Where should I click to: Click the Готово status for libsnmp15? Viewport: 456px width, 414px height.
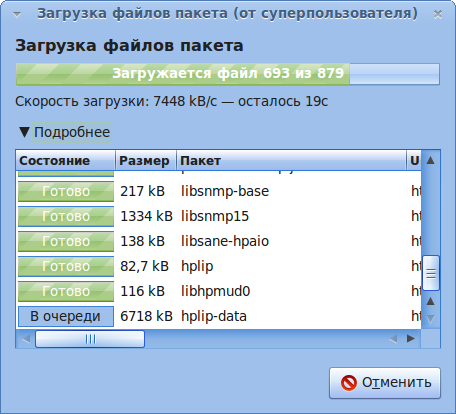66,216
